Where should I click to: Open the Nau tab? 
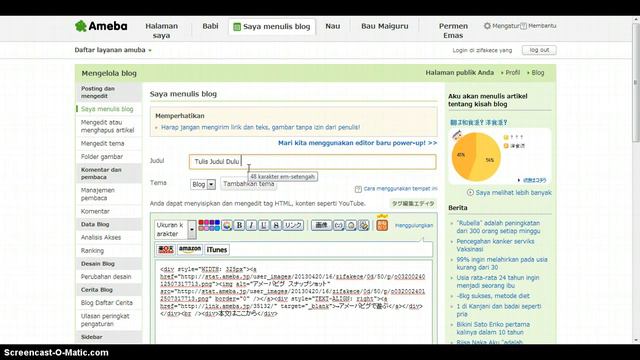coord(333,26)
